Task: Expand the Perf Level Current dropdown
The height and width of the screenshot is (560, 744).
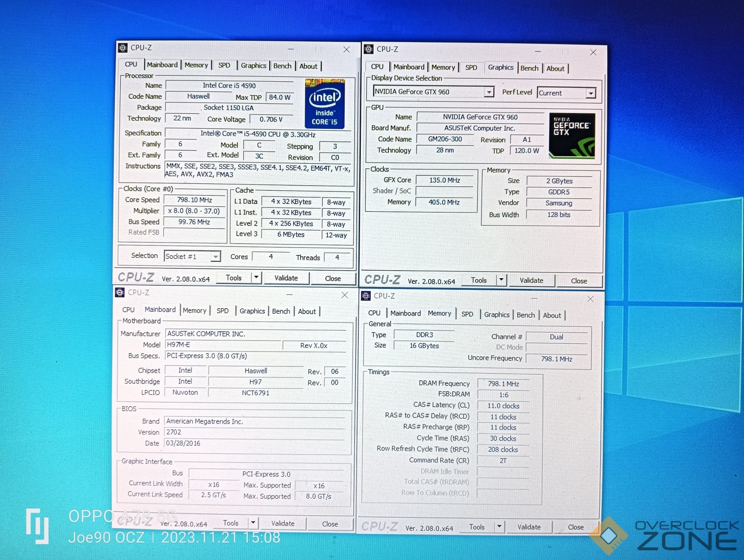Action: click(591, 93)
